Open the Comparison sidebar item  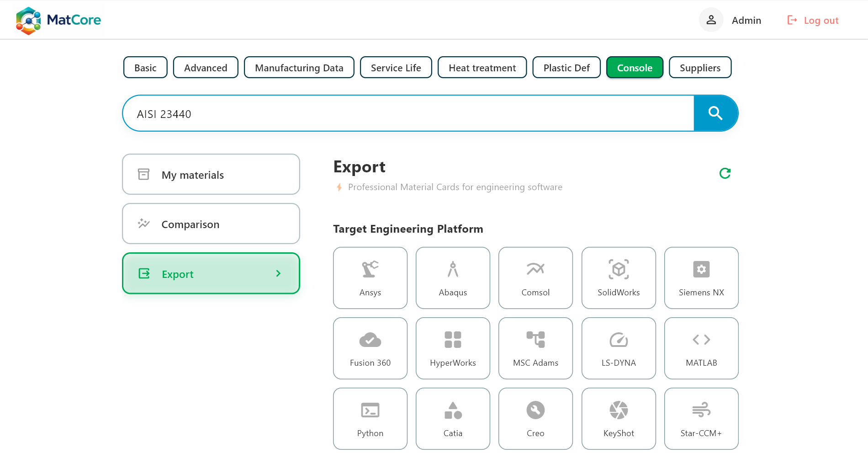pos(211,224)
